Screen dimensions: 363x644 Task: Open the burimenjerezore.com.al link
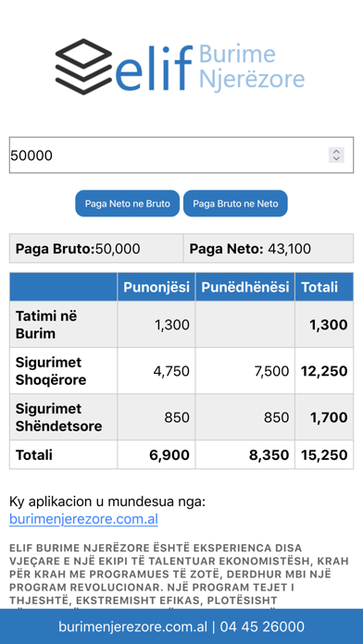[x=83, y=519]
